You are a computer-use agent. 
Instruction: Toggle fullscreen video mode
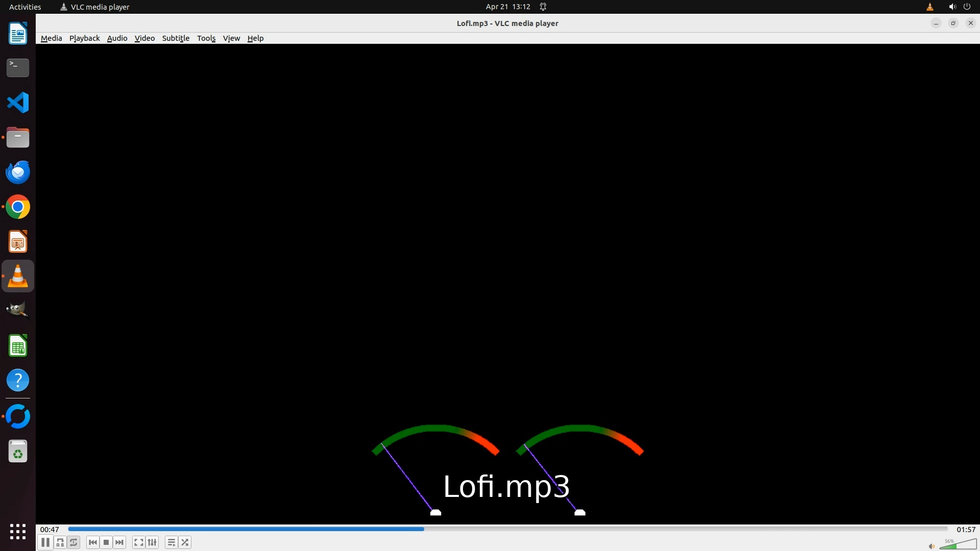point(138,542)
